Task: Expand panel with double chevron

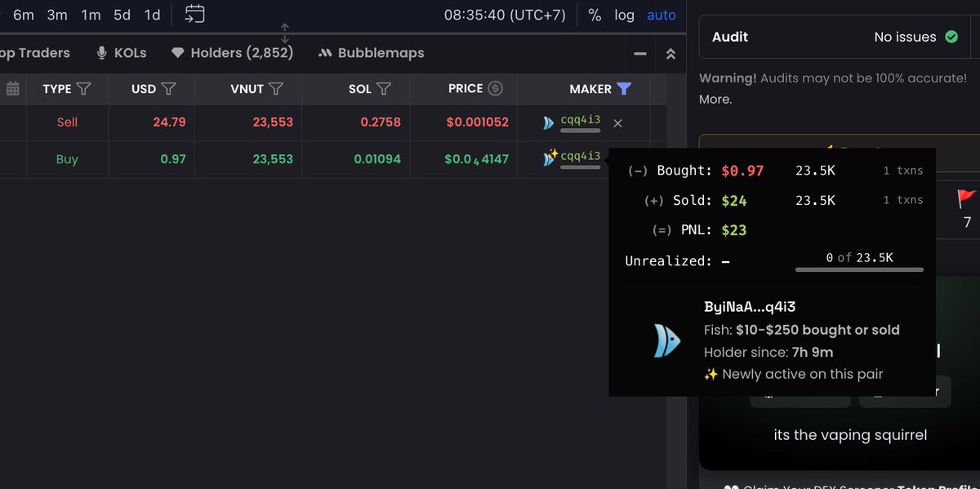Action: pyautogui.click(x=670, y=54)
